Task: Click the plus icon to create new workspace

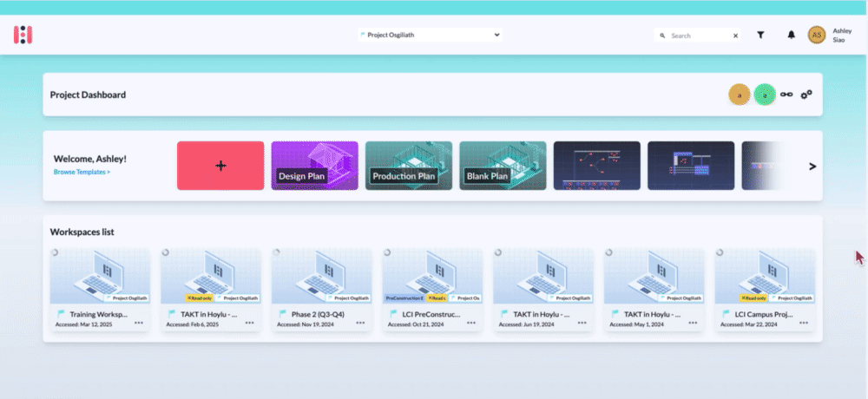Action: click(x=220, y=166)
